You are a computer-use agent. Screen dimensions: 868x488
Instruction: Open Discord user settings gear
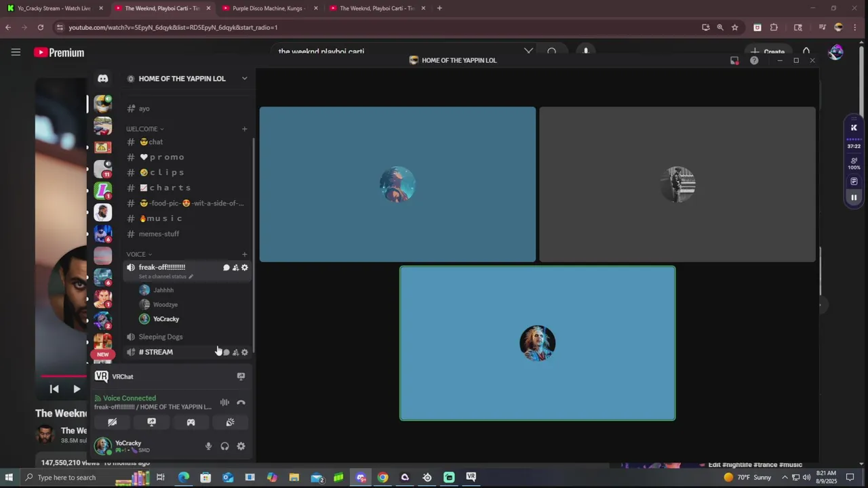tap(241, 446)
